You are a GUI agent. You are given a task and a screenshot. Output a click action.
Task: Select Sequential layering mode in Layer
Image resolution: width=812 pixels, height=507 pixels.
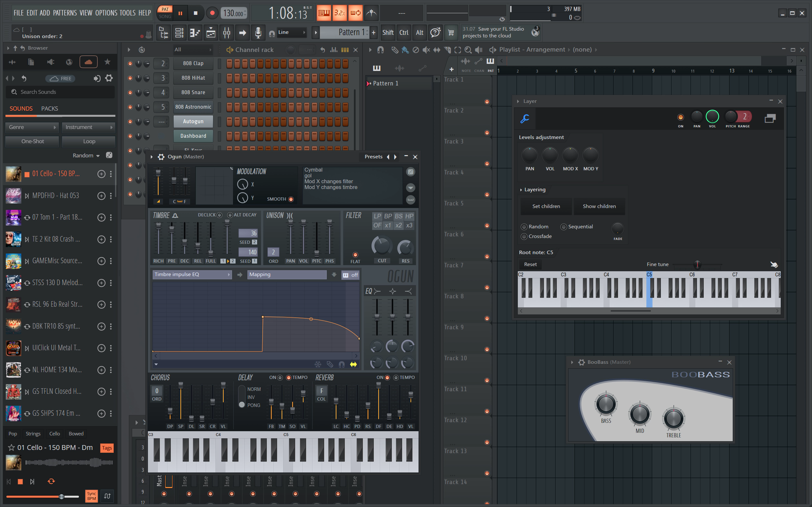[x=564, y=227]
